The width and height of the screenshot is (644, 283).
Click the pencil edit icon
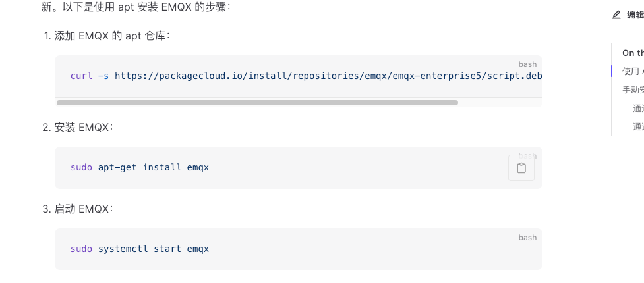click(616, 14)
